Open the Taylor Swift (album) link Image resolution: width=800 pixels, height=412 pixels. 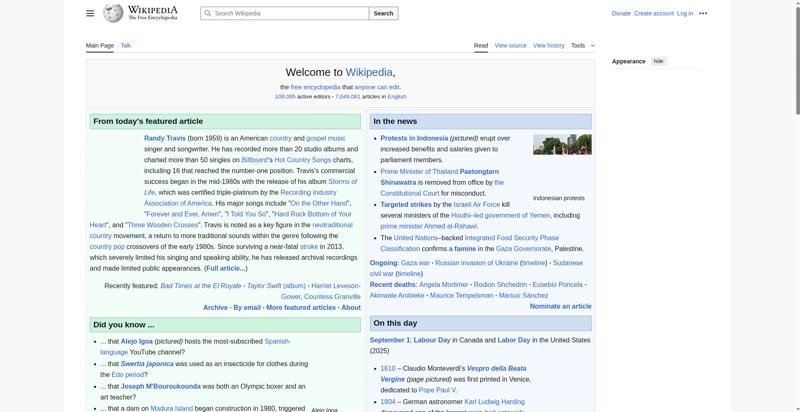(x=276, y=286)
